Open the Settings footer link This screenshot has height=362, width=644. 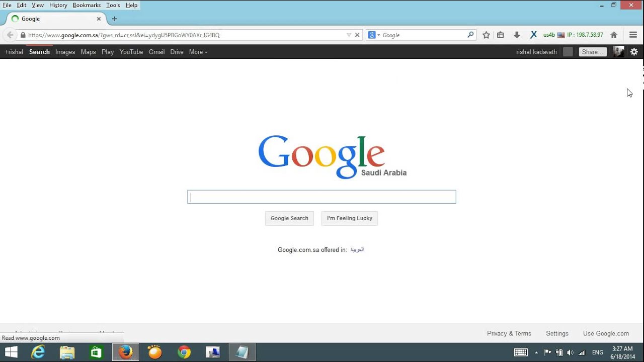coord(557,333)
